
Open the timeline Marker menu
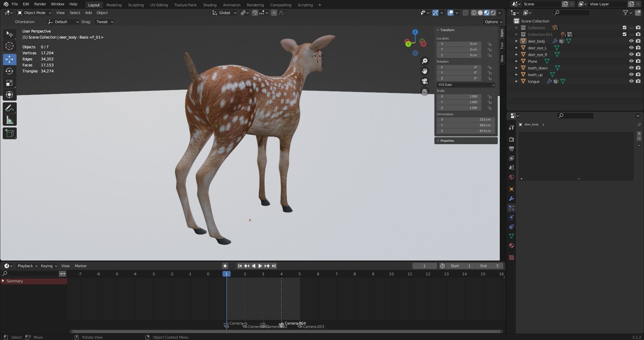80,266
